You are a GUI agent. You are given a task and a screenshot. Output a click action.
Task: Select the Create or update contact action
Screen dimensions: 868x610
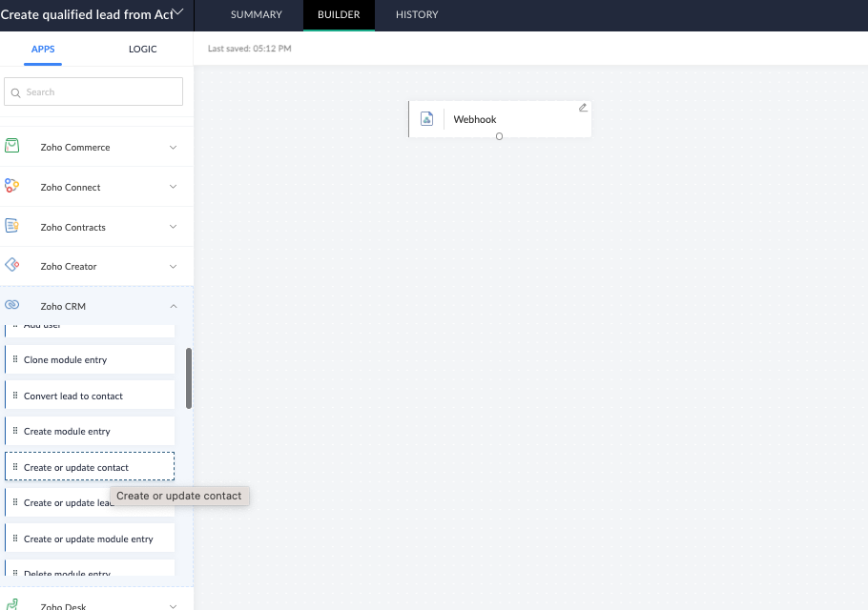pyautogui.click(x=90, y=467)
